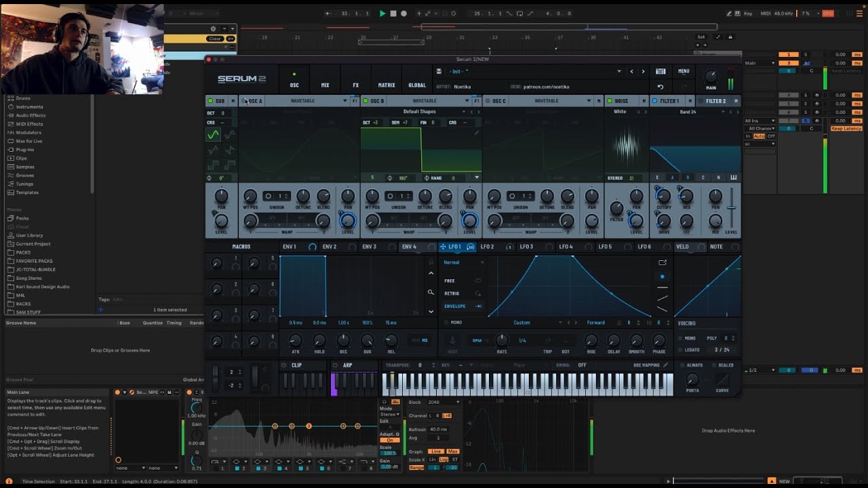The width and height of the screenshot is (868, 488).
Task: Enable oscillator OSC C
Action: 488,101
